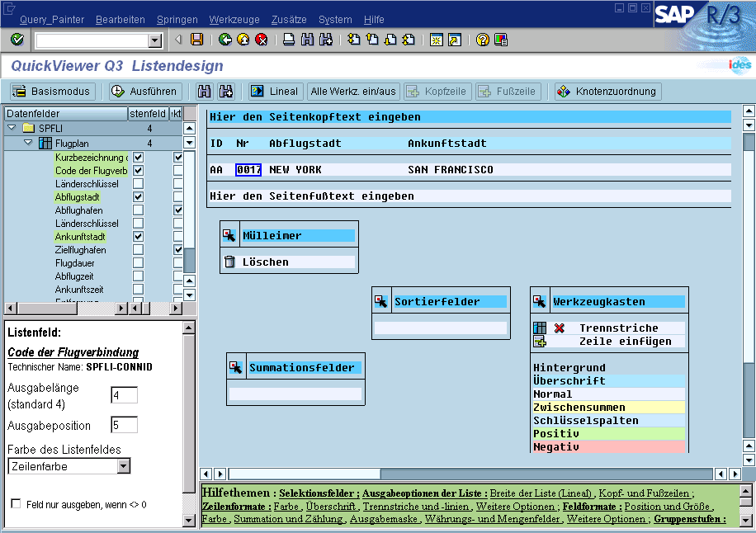
Task: Open the Bearbeiten menu
Action: click(x=120, y=20)
